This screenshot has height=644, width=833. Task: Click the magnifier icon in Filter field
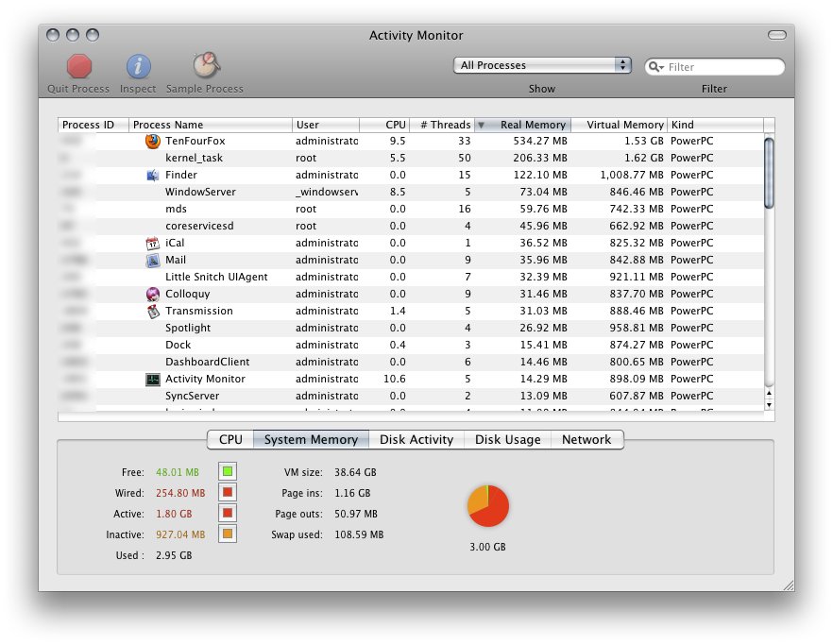[x=655, y=67]
